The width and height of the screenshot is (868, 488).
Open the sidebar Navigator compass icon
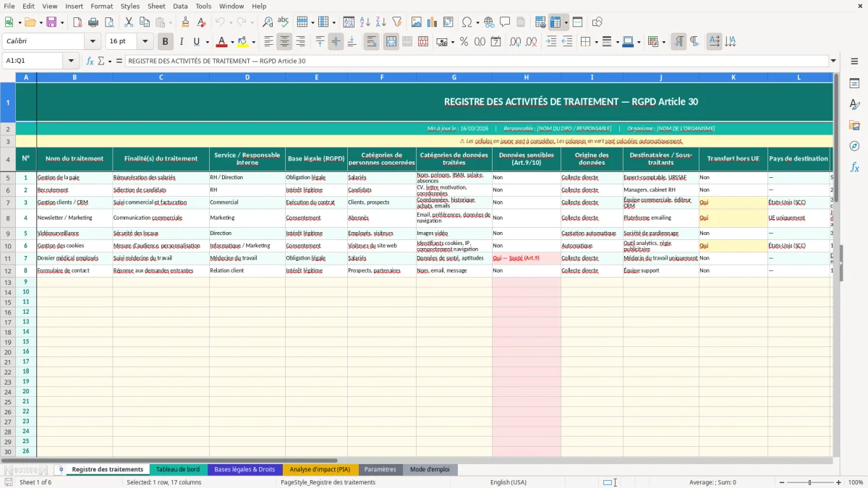point(854,147)
